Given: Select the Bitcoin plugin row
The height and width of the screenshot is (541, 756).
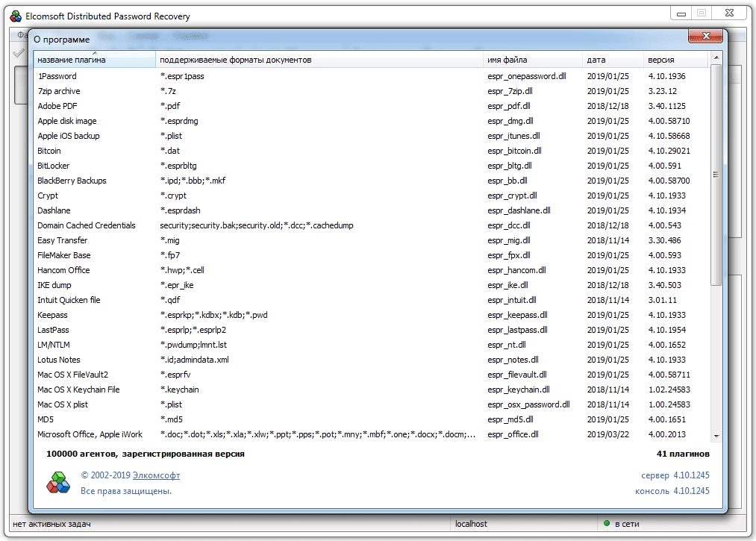Looking at the screenshot, I should point(371,151).
